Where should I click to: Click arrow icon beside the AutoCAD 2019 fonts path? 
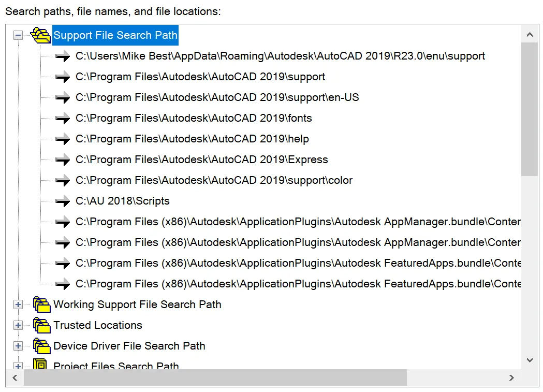63,118
